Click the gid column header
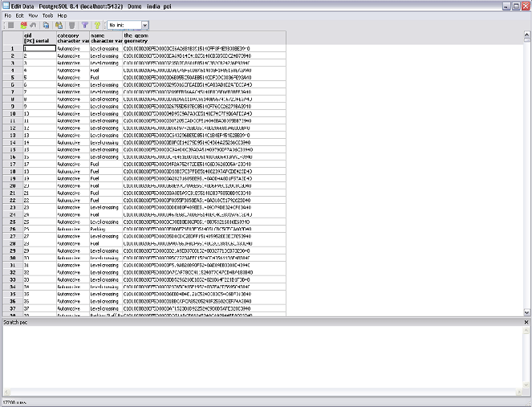This screenshot has width=532, height=407. [x=39, y=38]
